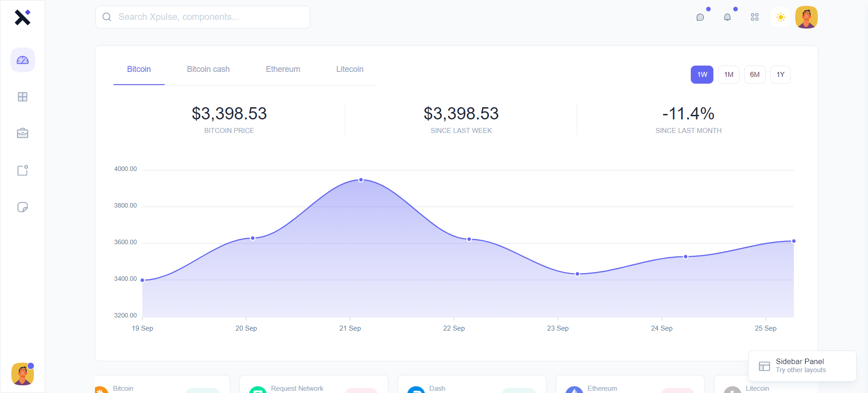Click the sticky note icon in sidebar

click(x=23, y=207)
